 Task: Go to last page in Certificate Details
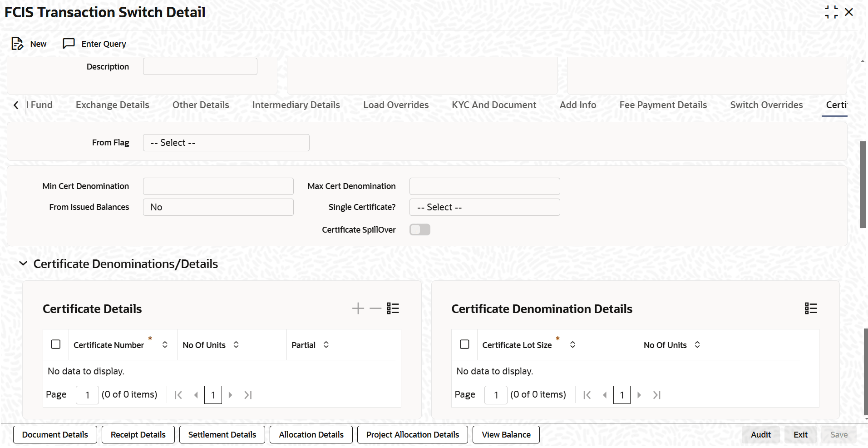[x=248, y=395]
